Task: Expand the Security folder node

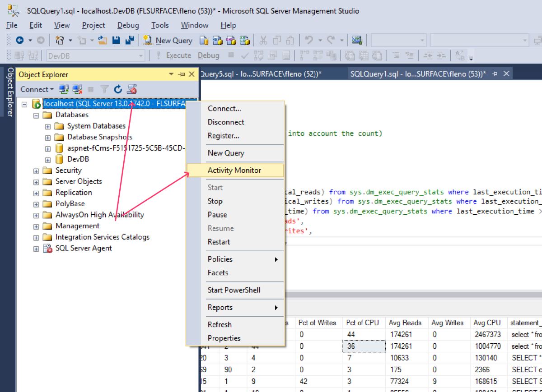Action: tap(36, 171)
